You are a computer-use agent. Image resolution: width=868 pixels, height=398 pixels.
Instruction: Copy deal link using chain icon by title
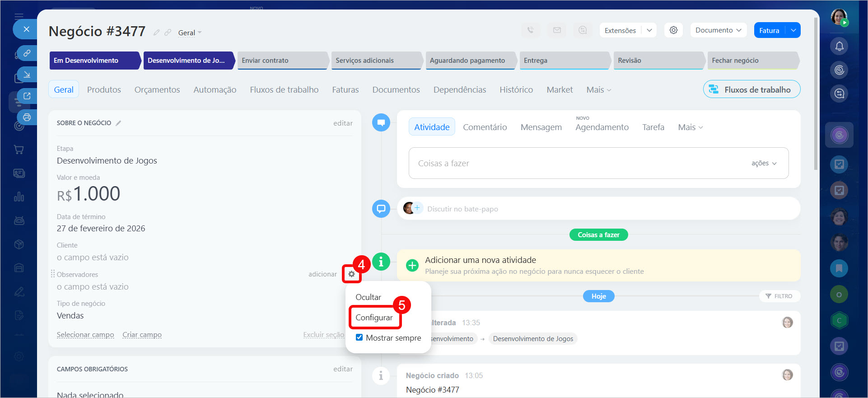point(168,33)
